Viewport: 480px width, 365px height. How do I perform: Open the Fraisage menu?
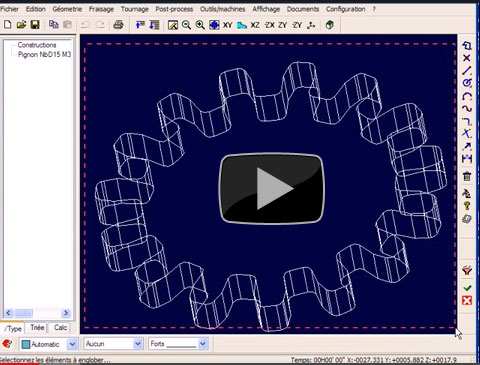(101, 9)
